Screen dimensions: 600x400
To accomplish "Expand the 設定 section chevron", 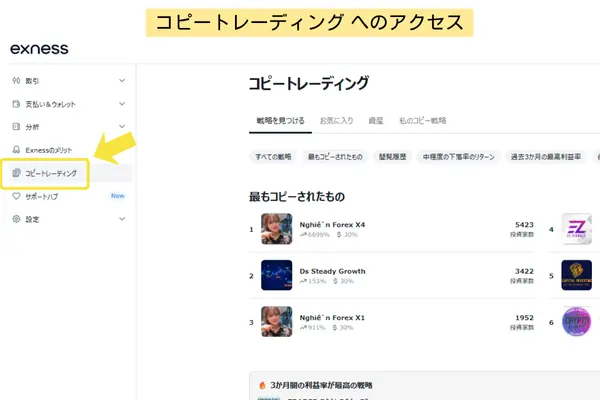I will [x=122, y=219].
